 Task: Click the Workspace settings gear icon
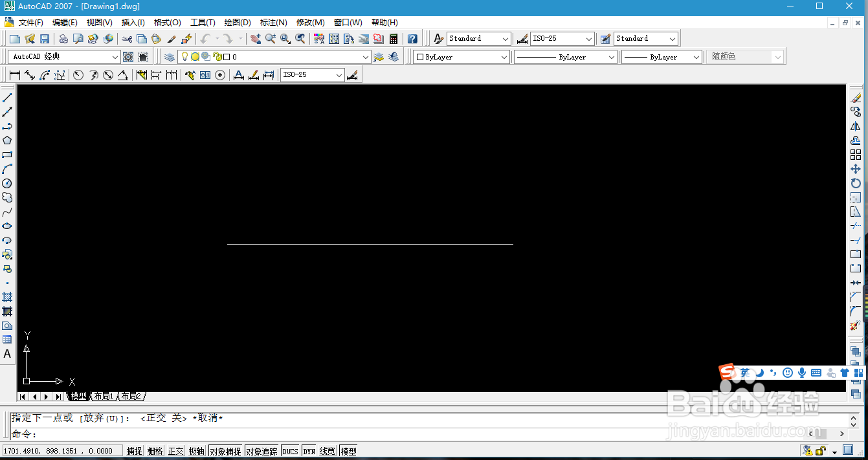coord(128,57)
